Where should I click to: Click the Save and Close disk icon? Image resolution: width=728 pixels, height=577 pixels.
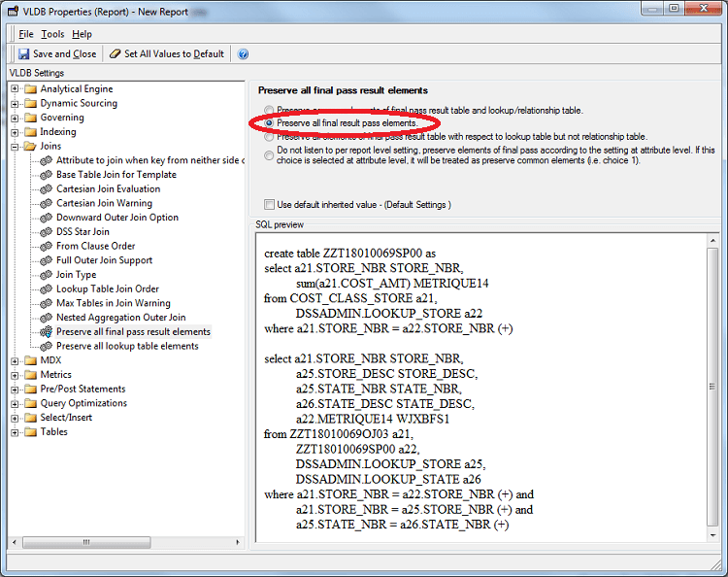[x=23, y=54]
